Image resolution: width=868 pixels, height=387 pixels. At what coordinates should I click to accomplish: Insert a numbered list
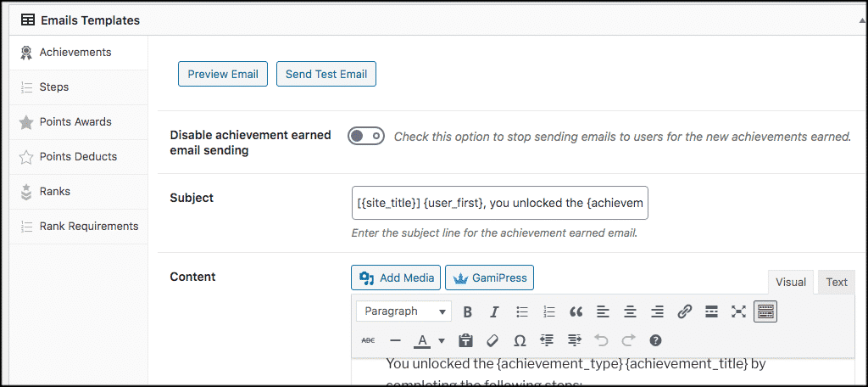click(x=549, y=311)
